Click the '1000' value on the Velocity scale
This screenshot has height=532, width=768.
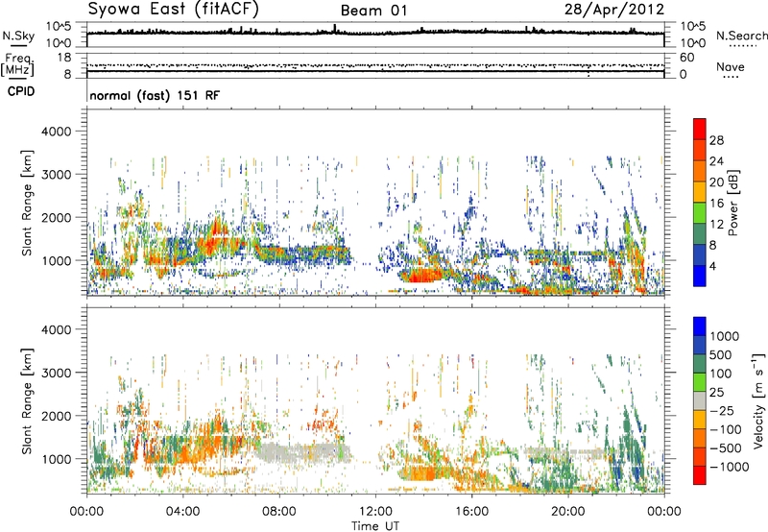(x=724, y=336)
